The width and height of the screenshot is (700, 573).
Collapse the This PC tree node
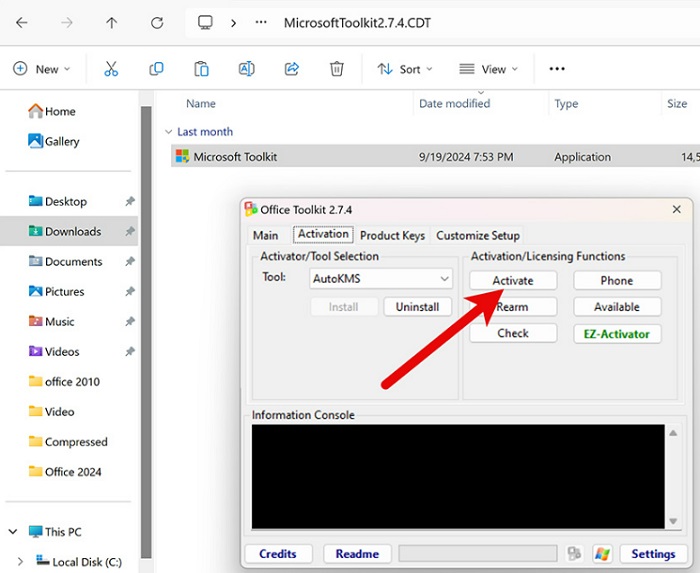point(13,531)
